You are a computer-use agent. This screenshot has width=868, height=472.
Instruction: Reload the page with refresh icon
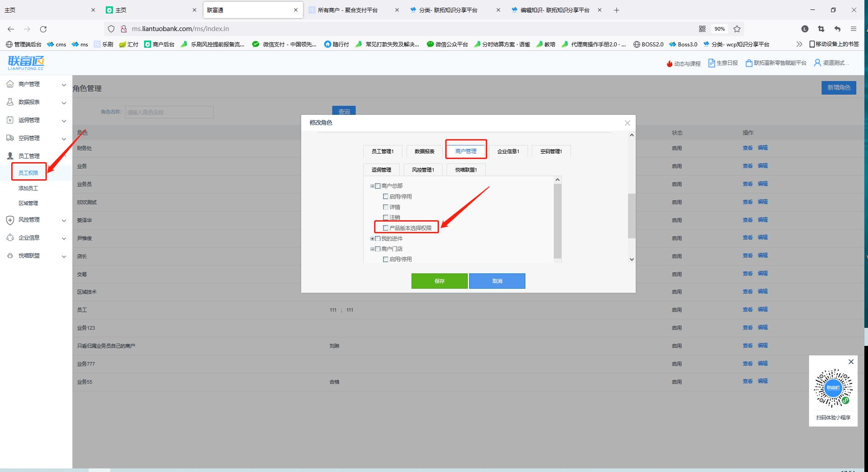pos(43,29)
